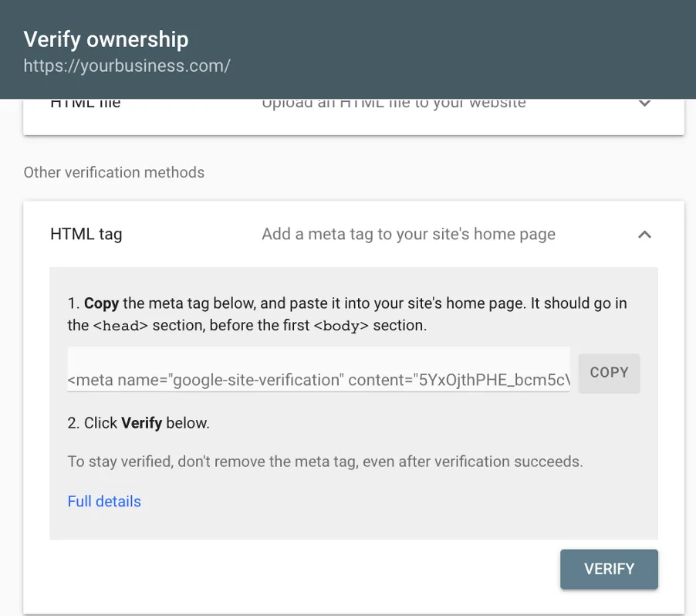This screenshot has width=696, height=616.
Task: Click the <body> code text in instructions
Action: tap(341, 326)
